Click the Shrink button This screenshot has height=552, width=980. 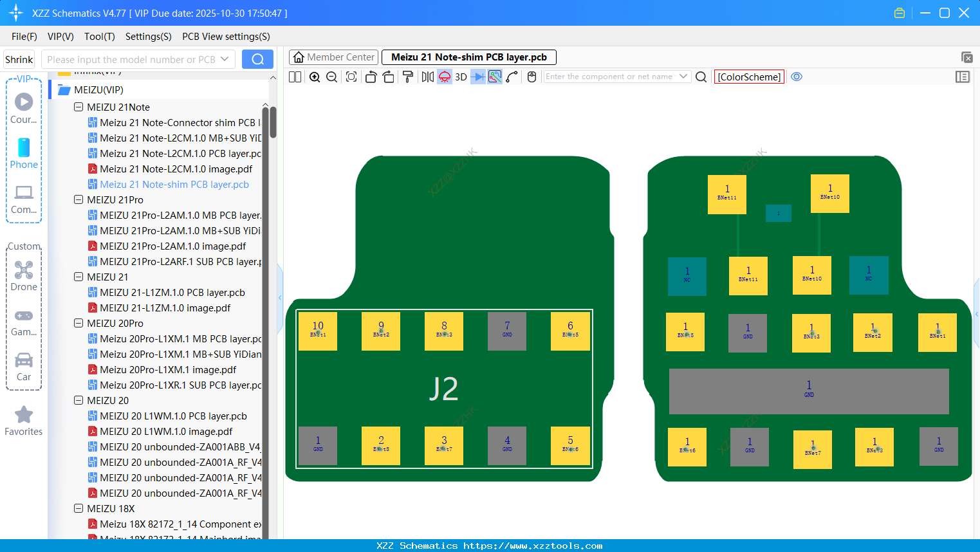click(19, 59)
